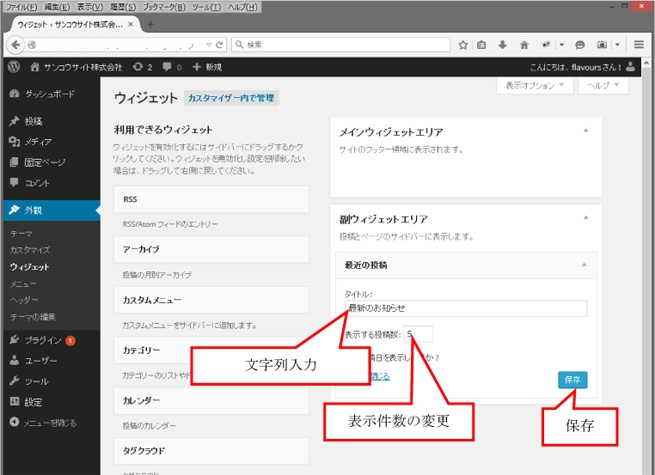Open the テーマの編集 submenu link
The image size is (655, 475).
click(x=33, y=317)
